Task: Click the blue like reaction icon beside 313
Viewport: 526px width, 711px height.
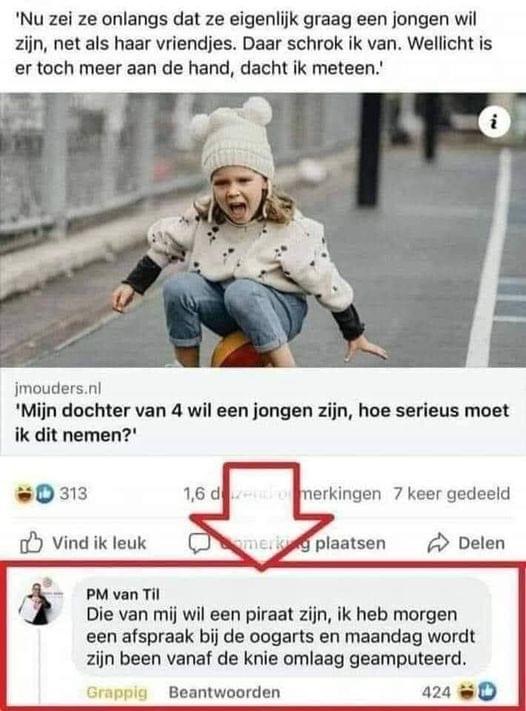Action: (x=44, y=494)
